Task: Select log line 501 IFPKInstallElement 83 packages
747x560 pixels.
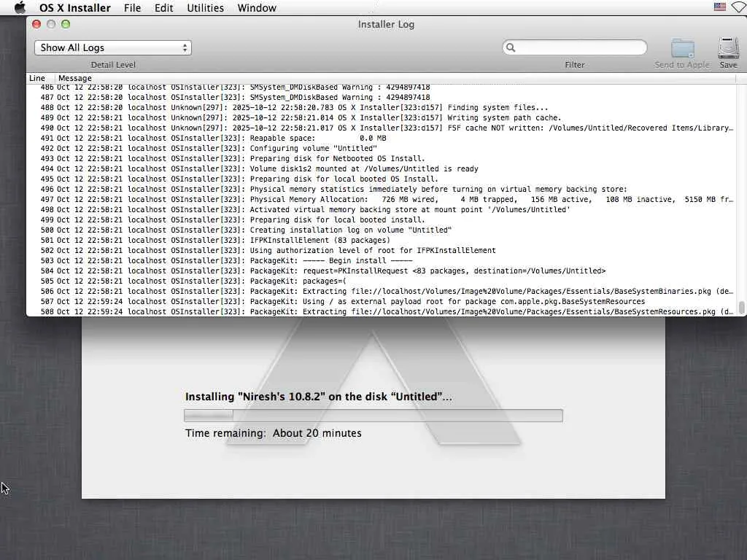Action: pos(381,241)
